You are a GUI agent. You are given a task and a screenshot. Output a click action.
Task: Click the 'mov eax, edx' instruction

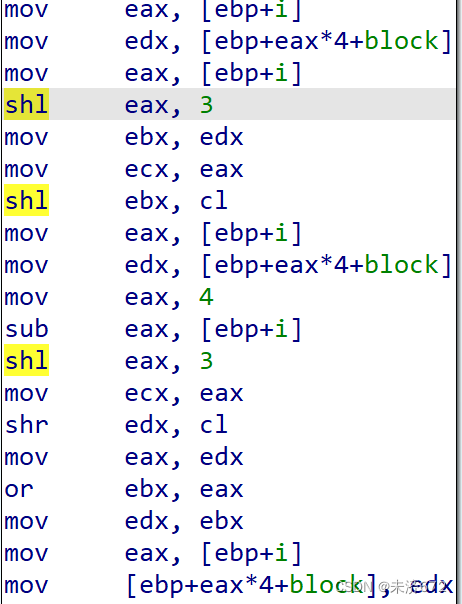pyautogui.click(x=124, y=457)
